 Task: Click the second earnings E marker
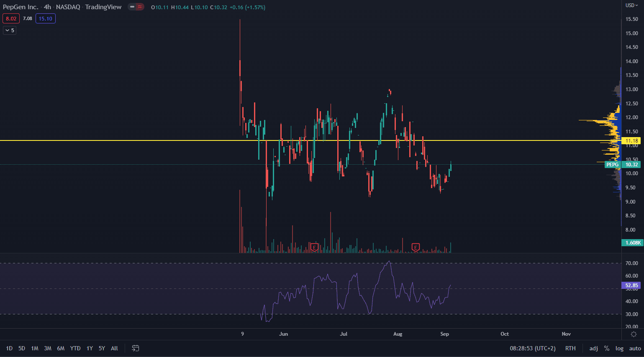[416, 247]
